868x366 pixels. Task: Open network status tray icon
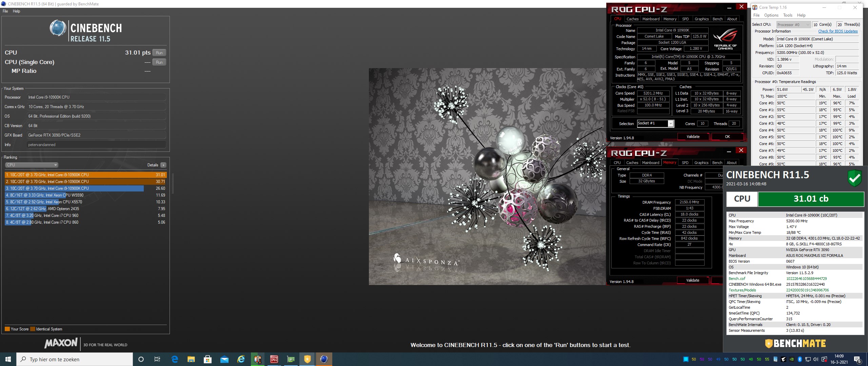tap(808, 359)
